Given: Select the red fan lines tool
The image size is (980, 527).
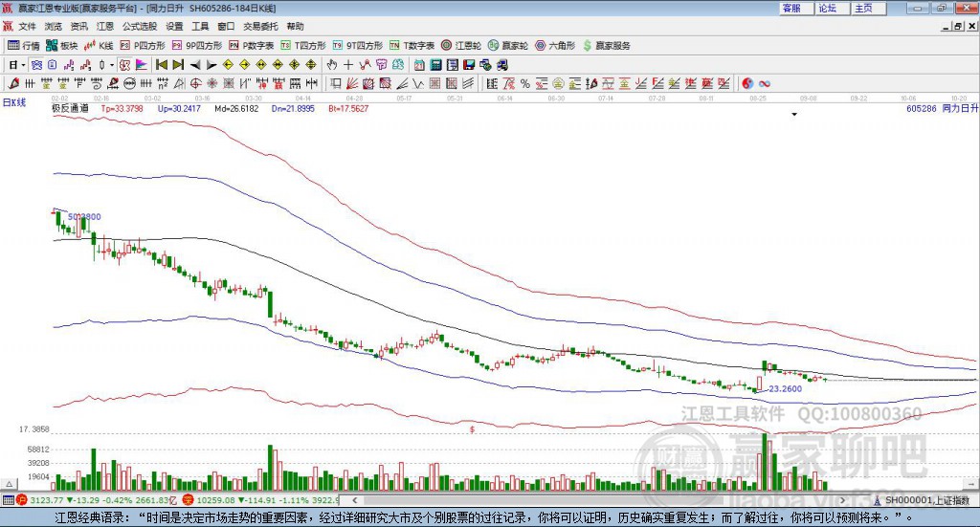Looking at the screenshot, I should [352, 83].
